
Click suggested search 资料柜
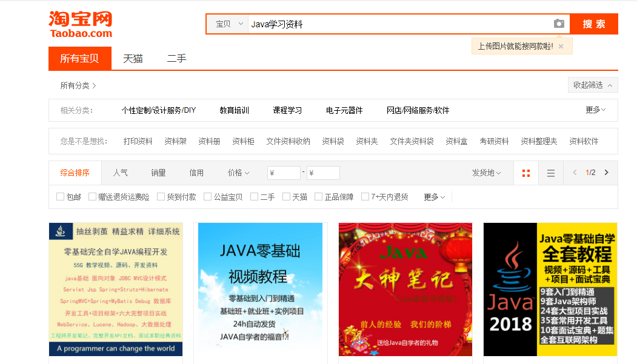click(x=243, y=141)
